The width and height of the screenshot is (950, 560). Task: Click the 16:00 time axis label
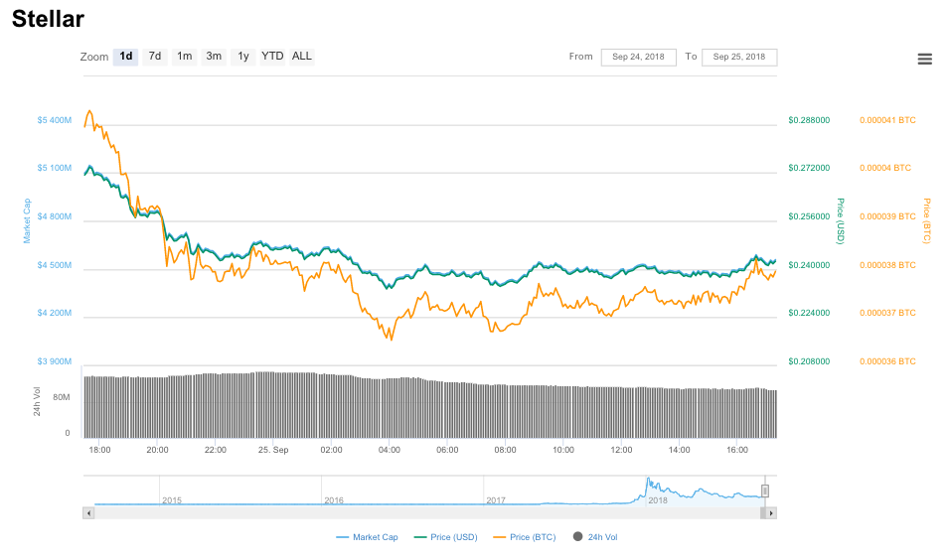tap(737, 450)
